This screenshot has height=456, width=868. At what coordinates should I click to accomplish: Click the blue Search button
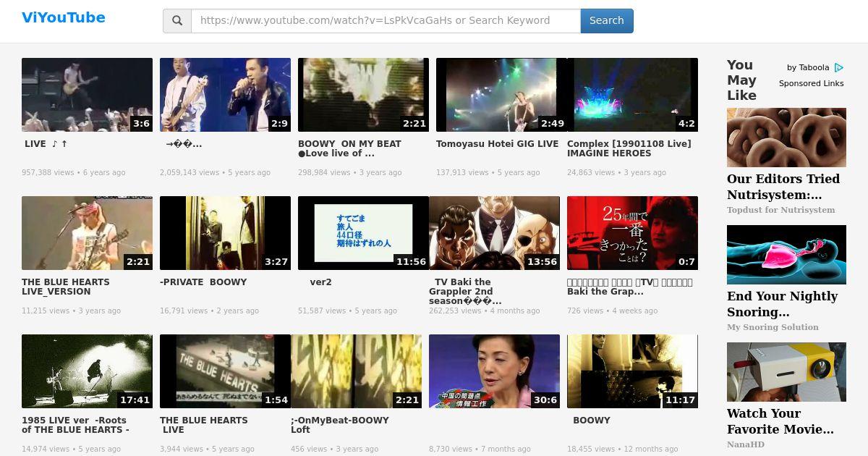[607, 21]
